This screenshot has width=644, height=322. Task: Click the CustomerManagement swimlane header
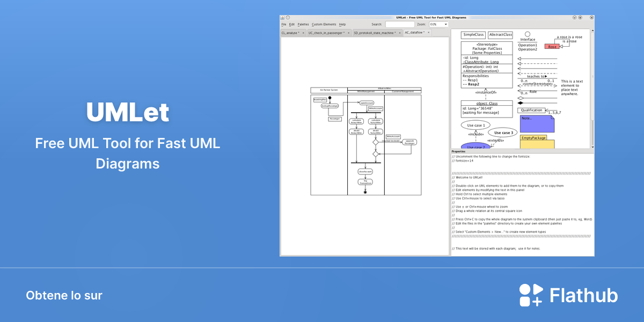[403, 92]
